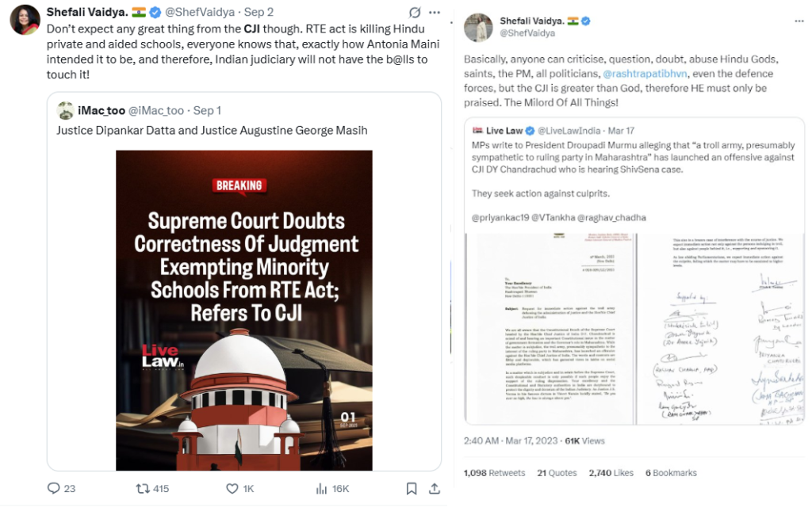
Task: View the 1,098 Retweets list
Action: (x=494, y=472)
